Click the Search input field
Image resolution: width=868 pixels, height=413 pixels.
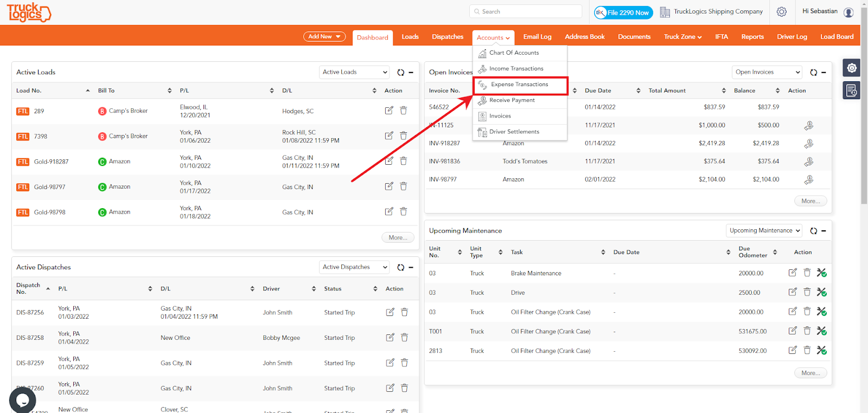[x=526, y=11]
